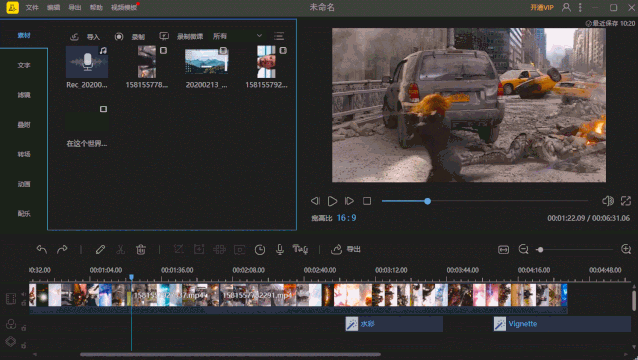Undo the last edit in timeline toolbar
The width and height of the screenshot is (638, 360).
(x=42, y=249)
